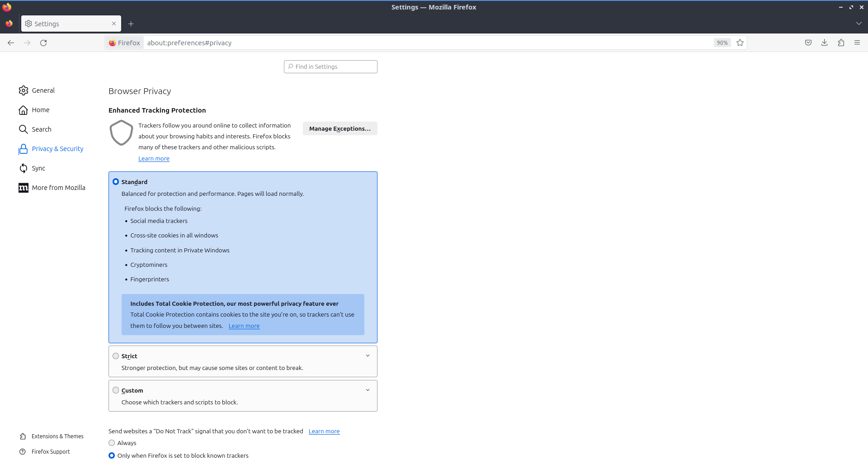Open the Extensions puzzle icon

point(841,43)
